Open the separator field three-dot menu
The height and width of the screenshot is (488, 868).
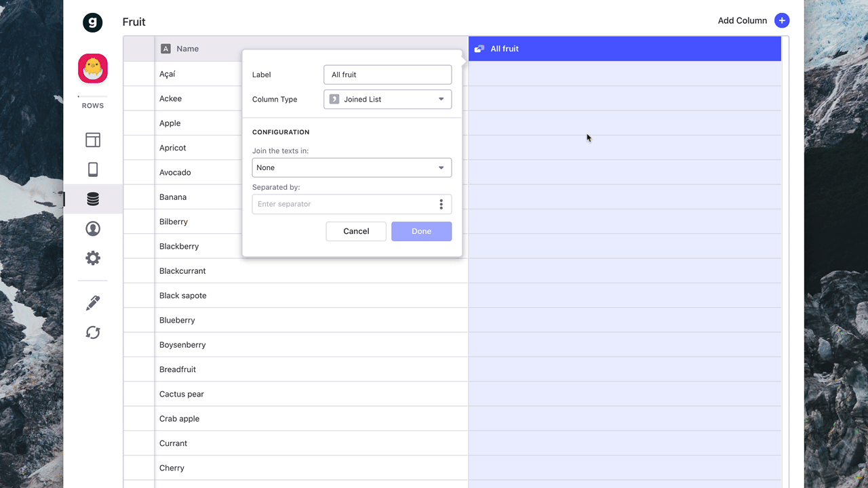(x=441, y=204)
